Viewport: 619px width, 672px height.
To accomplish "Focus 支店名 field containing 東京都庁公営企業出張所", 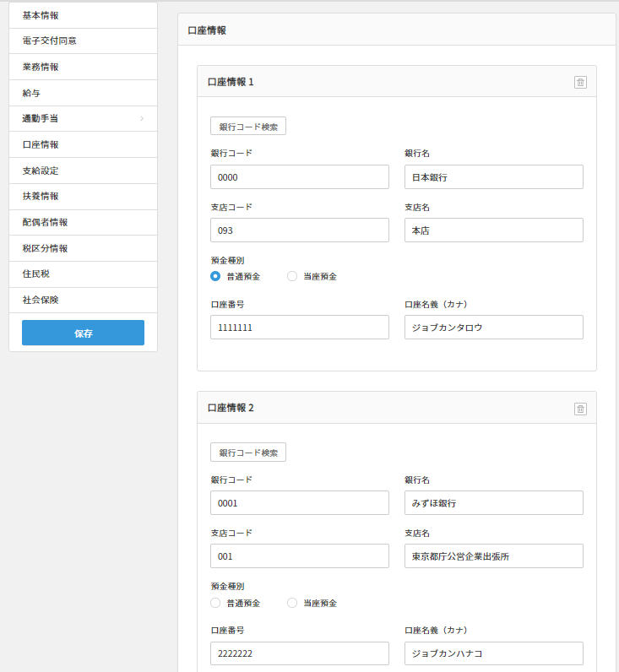I will (494, 555).
